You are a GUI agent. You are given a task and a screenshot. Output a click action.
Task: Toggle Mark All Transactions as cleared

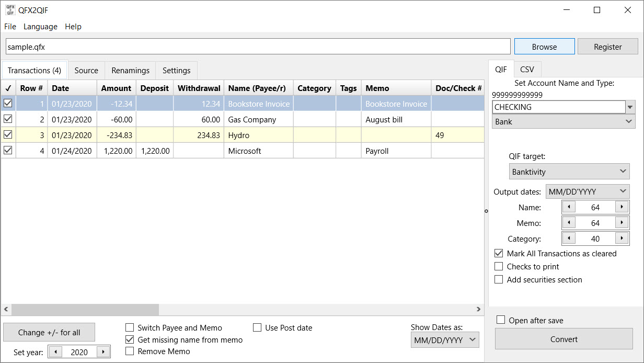499,253
